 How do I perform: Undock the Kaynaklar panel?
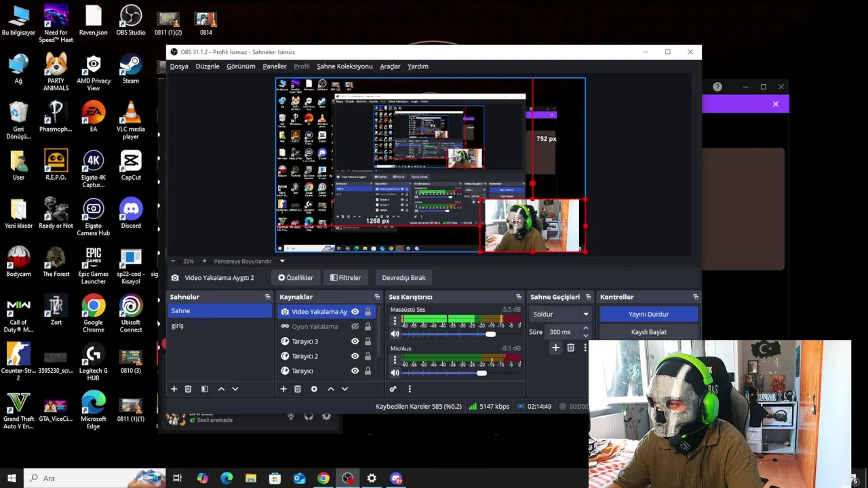[377, 297]
